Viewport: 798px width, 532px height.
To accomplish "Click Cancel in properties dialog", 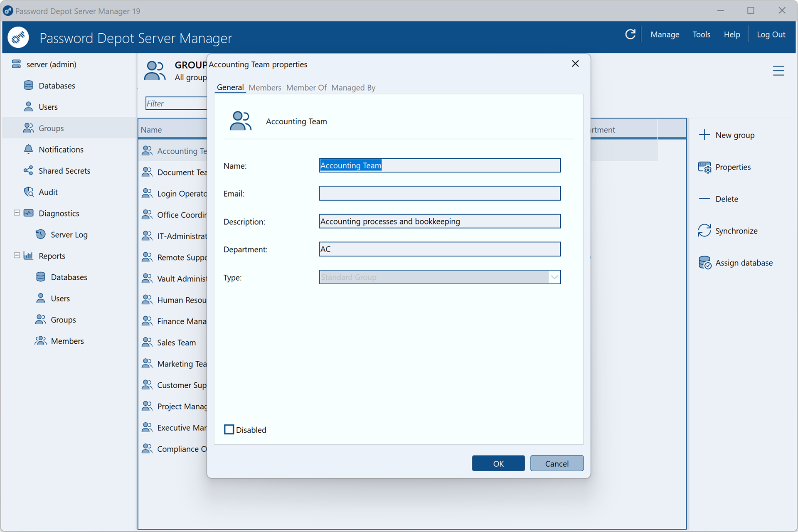I will (x=557, y=463).
